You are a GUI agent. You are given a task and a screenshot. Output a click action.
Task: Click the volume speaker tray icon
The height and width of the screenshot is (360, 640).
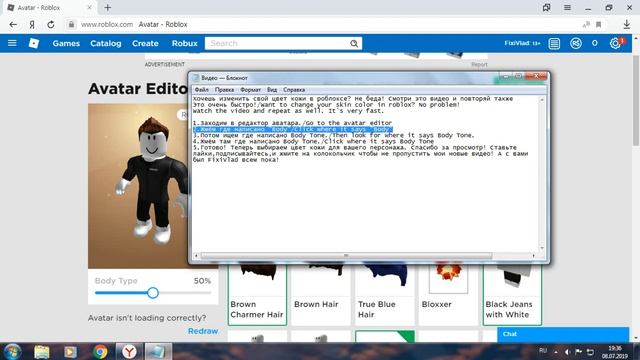coord(567,352)
